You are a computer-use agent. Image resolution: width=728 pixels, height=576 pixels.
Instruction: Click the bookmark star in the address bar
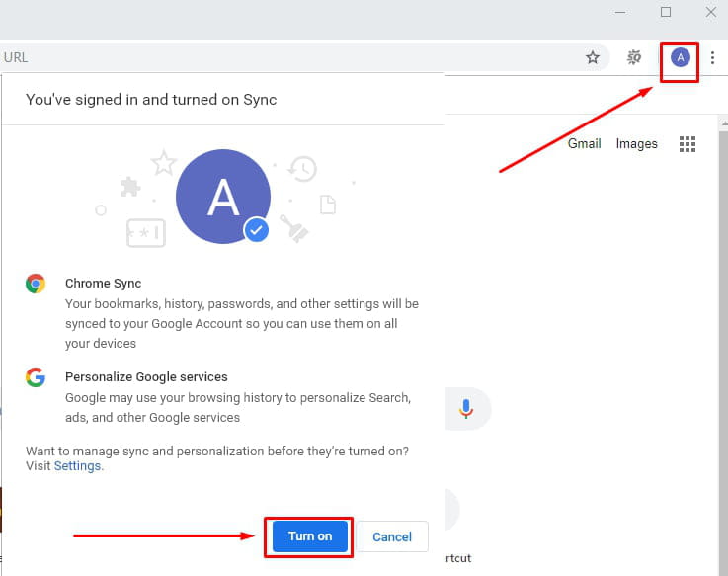click(x=593, y=57)
